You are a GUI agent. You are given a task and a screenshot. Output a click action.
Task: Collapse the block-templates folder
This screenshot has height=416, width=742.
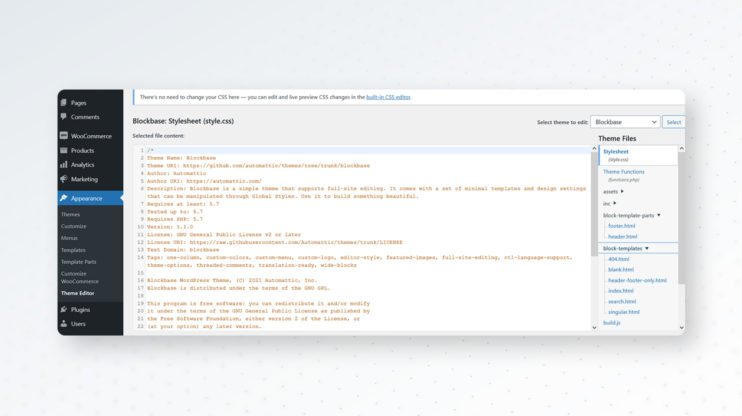click(626, 248)
